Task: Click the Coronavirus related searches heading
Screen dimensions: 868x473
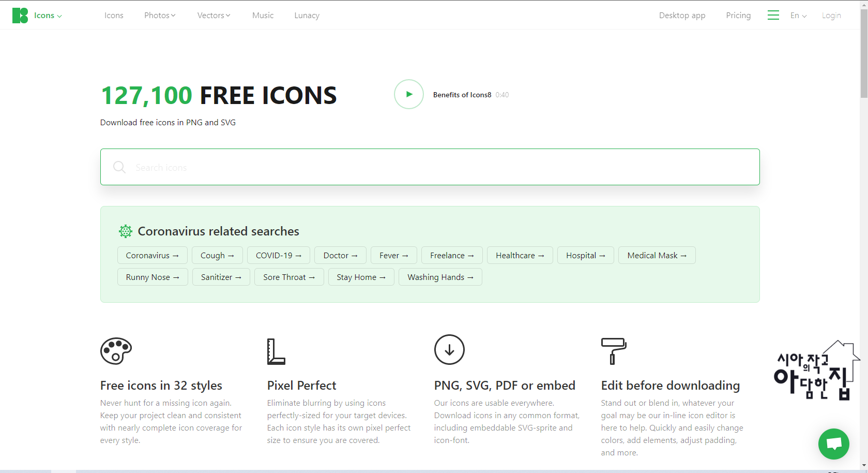Action: [x=218, y=231]
